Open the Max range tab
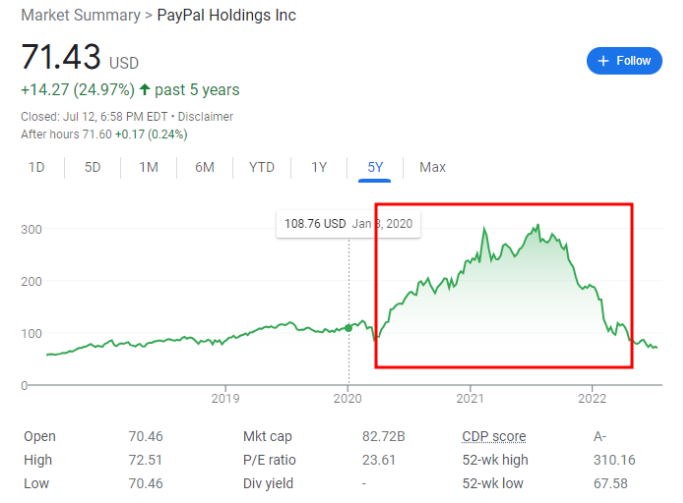Viewport: 683px width, 503px height. [x=433, y=167]
